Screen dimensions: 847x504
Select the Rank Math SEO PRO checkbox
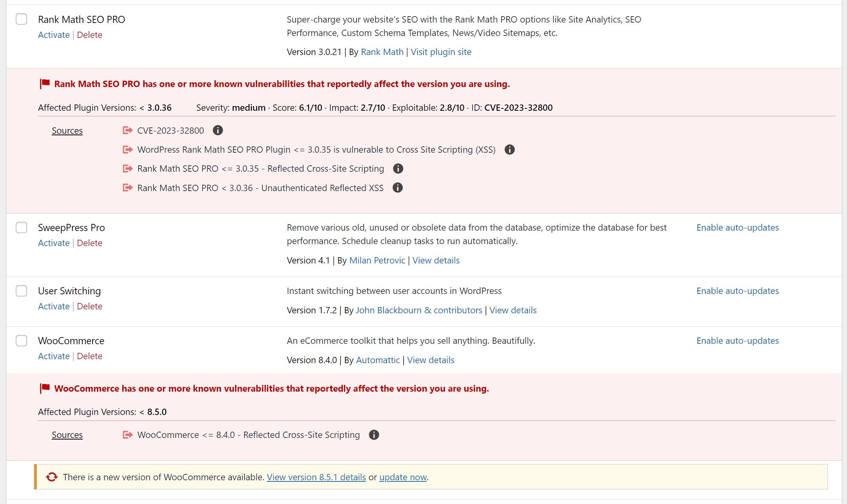tap(21, 19)
